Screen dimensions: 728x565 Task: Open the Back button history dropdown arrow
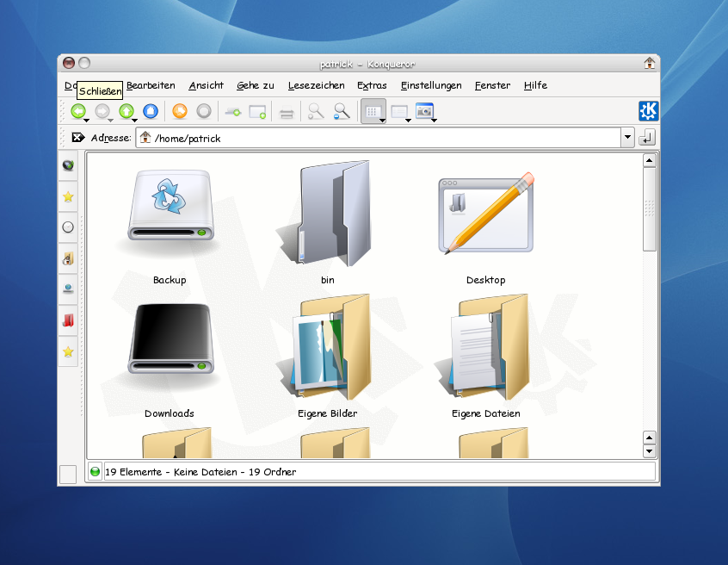tap(86, 121)
